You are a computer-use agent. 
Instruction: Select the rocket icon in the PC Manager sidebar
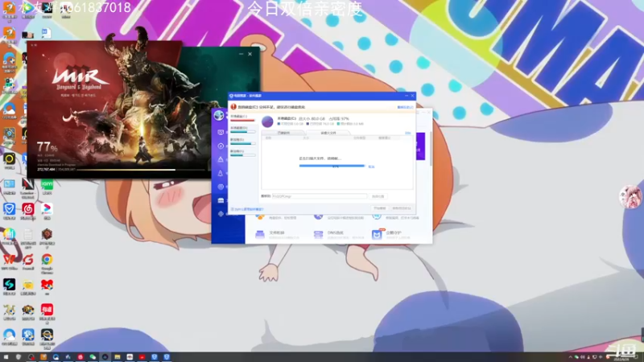point(221,173)
